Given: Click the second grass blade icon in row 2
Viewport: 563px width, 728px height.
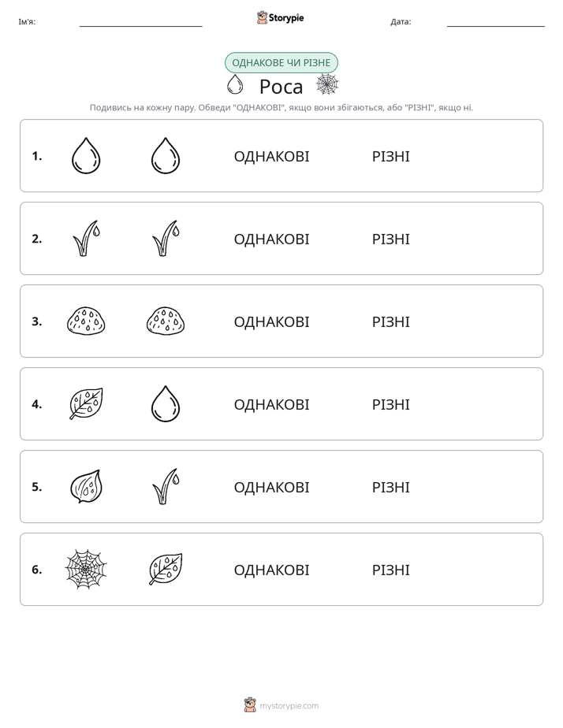Looking at the screenshot, I should pyautogui.click(x=166, y=238).
